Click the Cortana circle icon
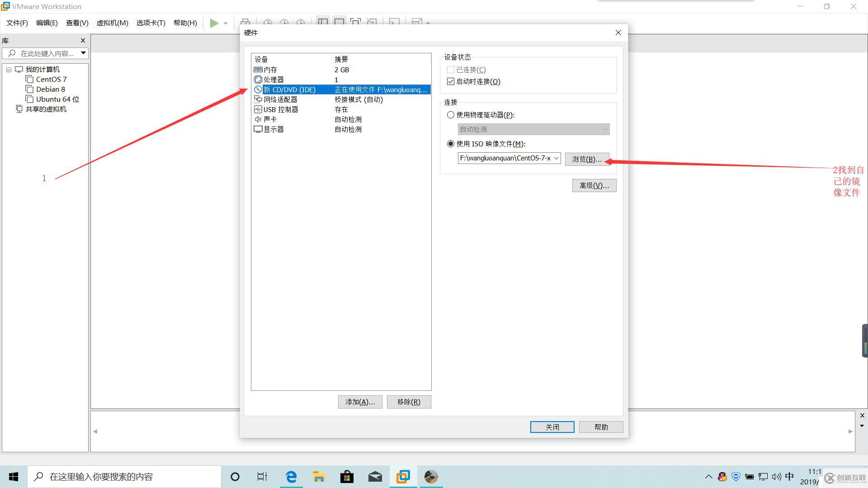This screenshot has width=868, height=488. coord(235,477)
